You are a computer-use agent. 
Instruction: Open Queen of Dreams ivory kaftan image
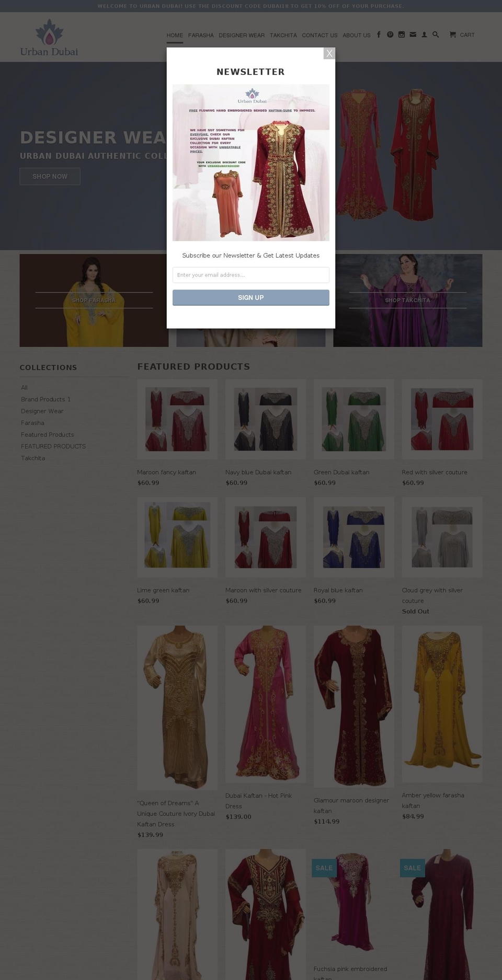(x=177, y=708)
